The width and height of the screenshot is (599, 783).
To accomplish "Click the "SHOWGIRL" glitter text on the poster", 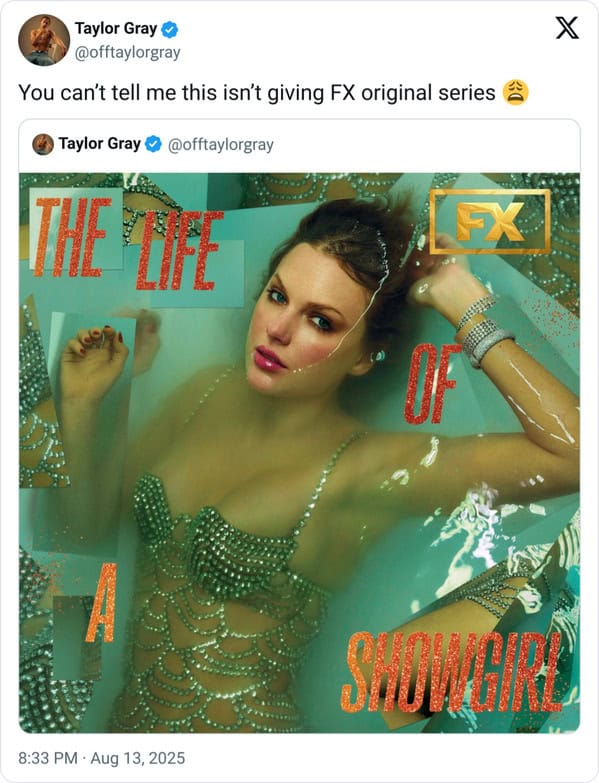I will (452, 672).
